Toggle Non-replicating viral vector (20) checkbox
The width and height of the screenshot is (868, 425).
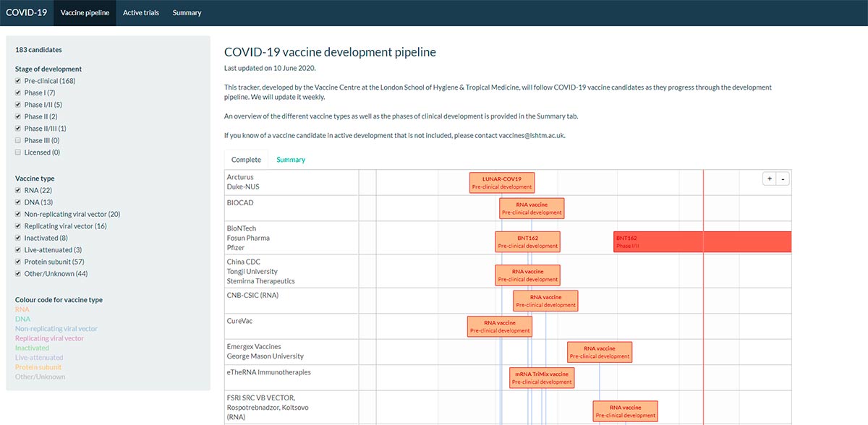click(x=18, y=214)
